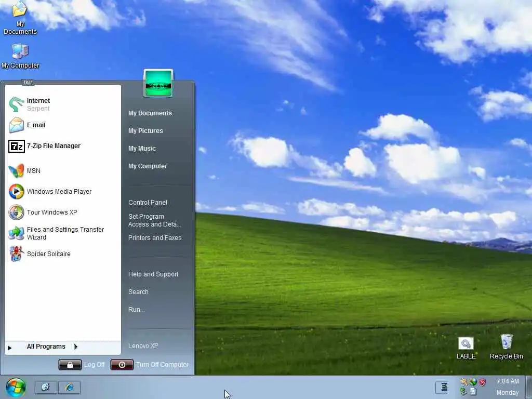532x399 pixels.
Task: Click the yellow keys tray icon
Action: (x=464, y=382)
